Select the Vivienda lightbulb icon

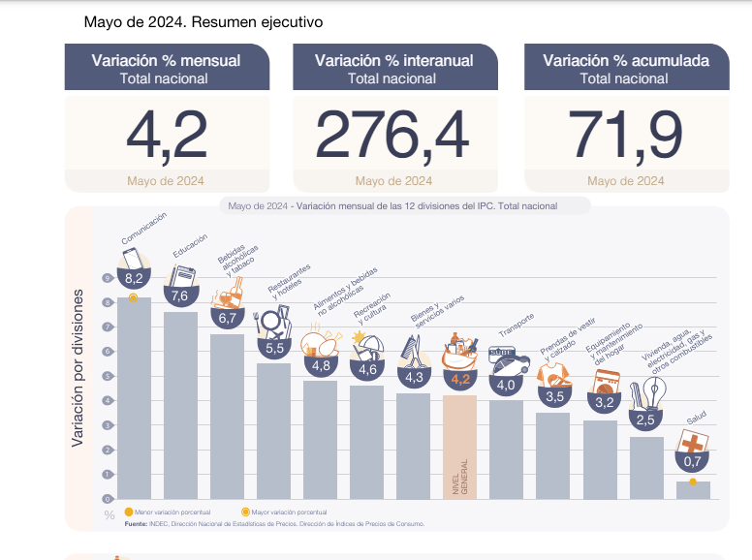coord(646,396)
